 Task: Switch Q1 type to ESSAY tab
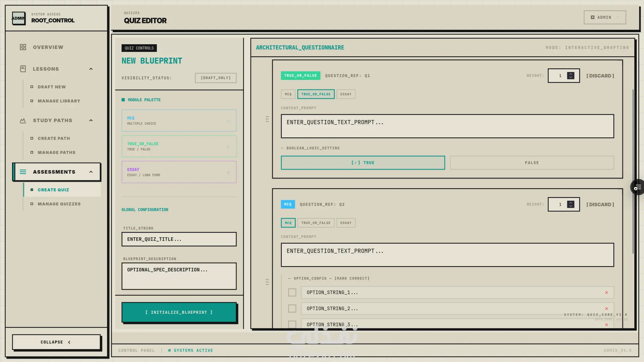pyautogui.click(x=345, y=94)
